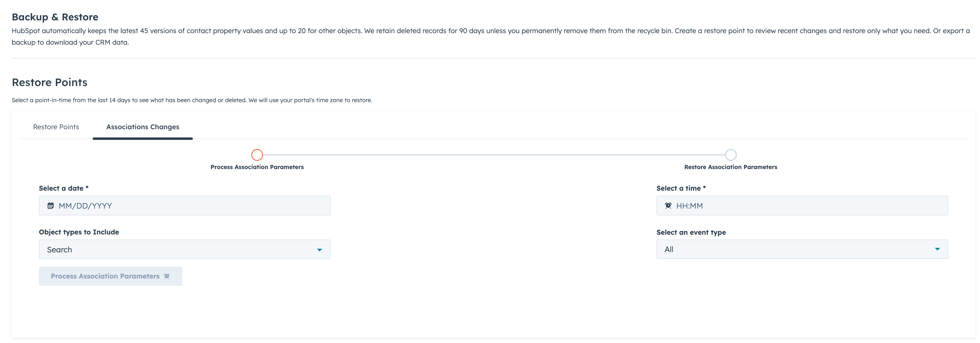This screenshot has height=343, width=980.
Task: Expand the Object types to Include dropdown arrow
Action: tap(320, 250)
